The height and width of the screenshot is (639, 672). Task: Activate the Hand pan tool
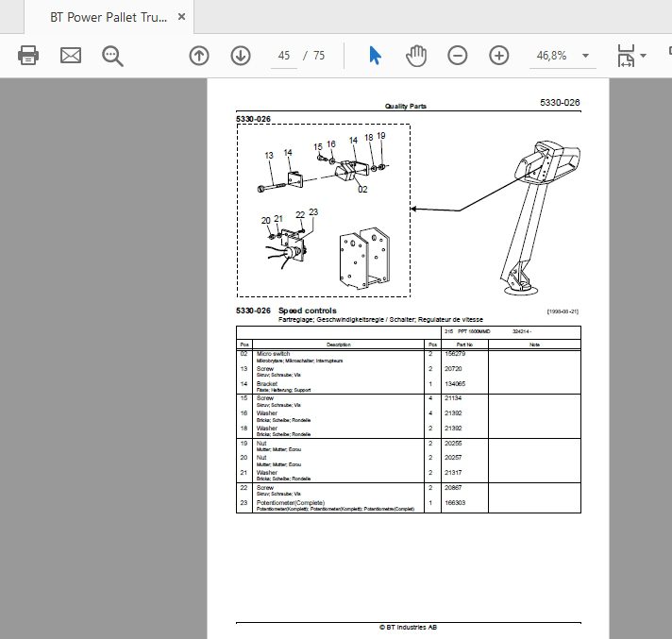416,56
